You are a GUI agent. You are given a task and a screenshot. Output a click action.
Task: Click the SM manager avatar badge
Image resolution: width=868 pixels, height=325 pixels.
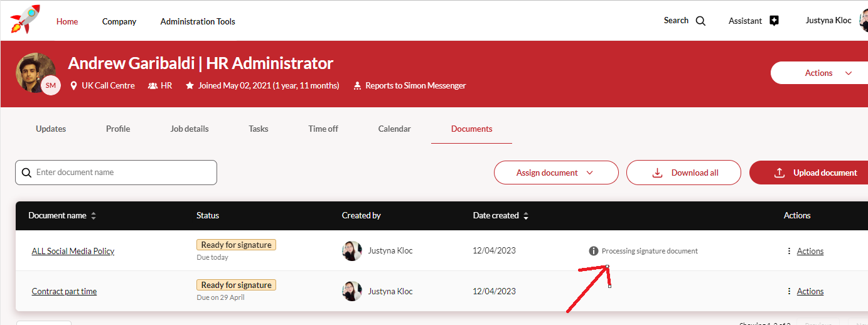[51, 85]
